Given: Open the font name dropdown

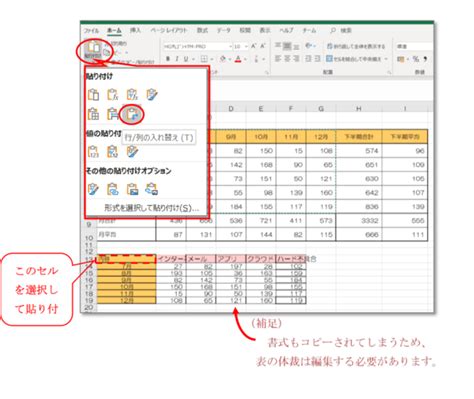Looking at the screenshot, I should (230, 47).
